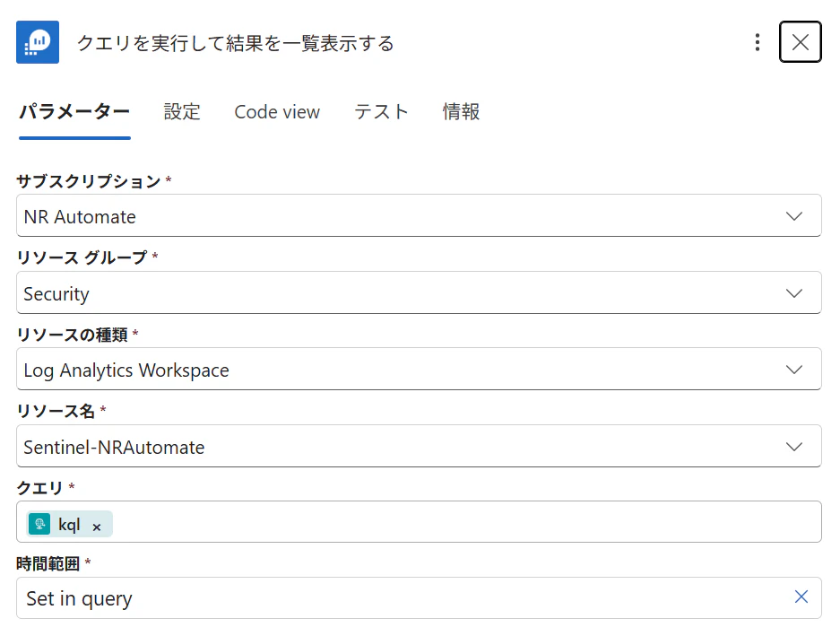Expand the NR Automate subscription chevron
Viewport: 840px width, 636px height.
[x=794, y=216]
